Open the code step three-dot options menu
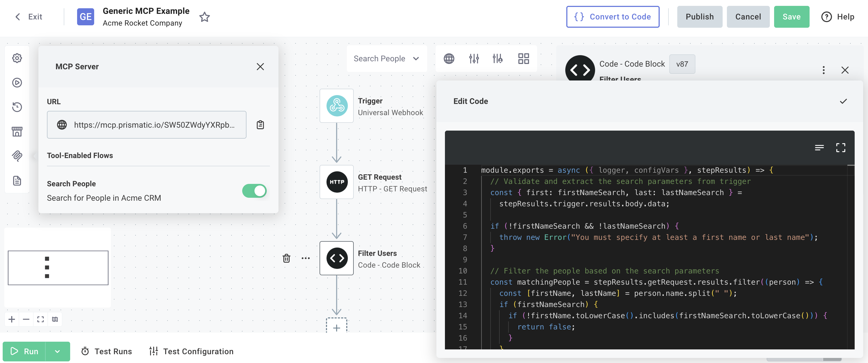This screenshot has height=363, width=868. click(823, 70)
